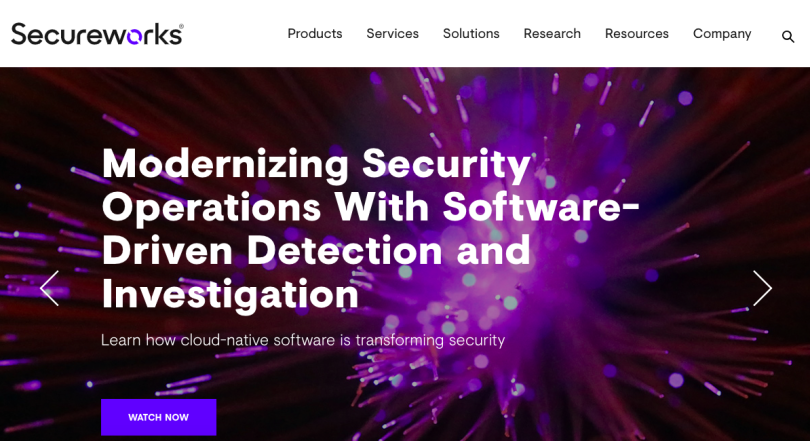810x441 pixels.
Task: Click blank header space between logo and Products
Action: point(235,34)
